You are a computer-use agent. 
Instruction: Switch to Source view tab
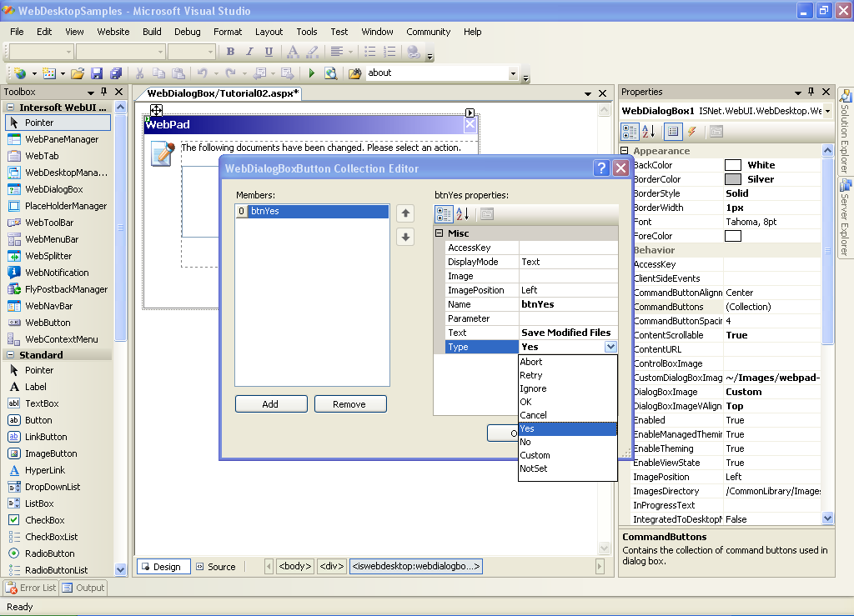click(216, 567)
